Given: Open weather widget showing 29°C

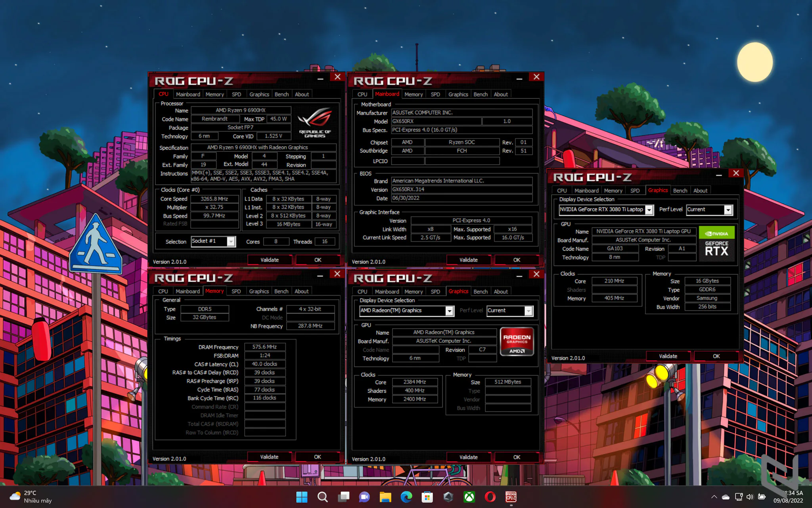Looking at the screenshot, I should pos(31,496).
